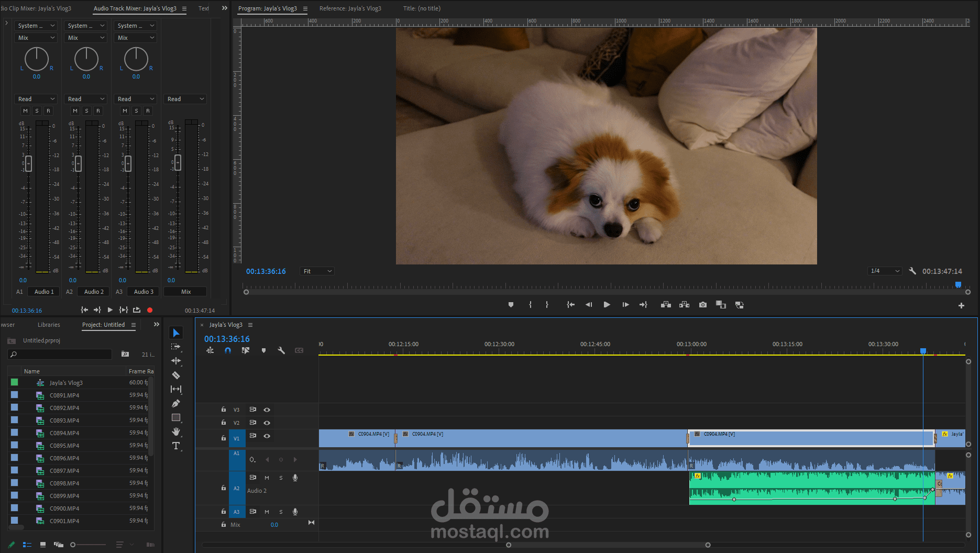980x553 pixels.
Task: Open the timeline display settings wrench
Action: [281, 350]
